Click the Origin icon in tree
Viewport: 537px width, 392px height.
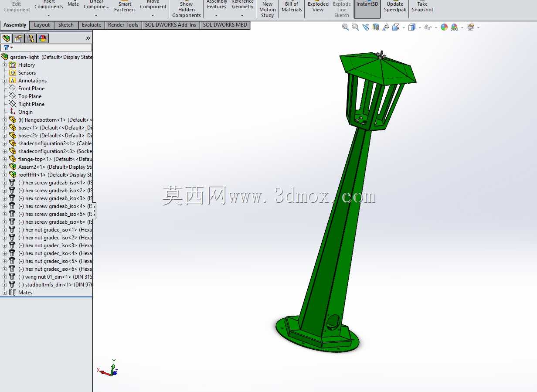[13, 112]
